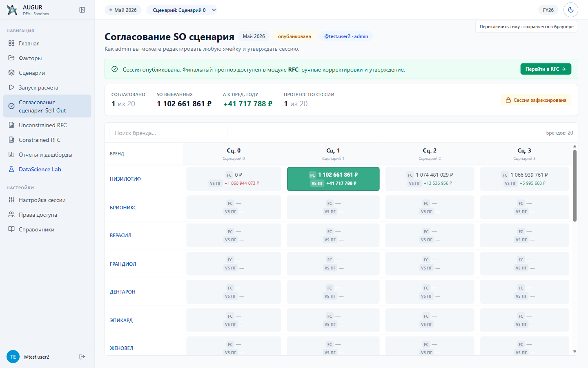The height and width of the screenshot is (368, 588).
Task: Click the @test.user2 · admin badge
Action: pos(346,36)
